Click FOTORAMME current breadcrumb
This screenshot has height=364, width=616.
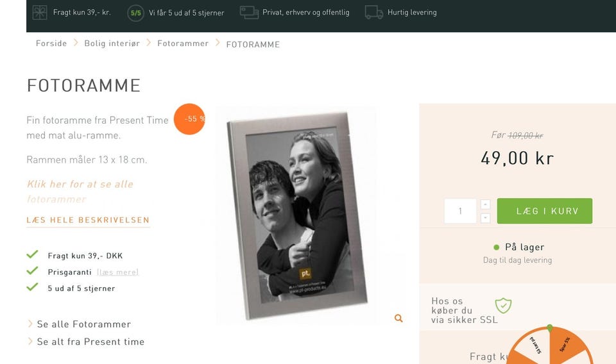[x=253, y=44]
